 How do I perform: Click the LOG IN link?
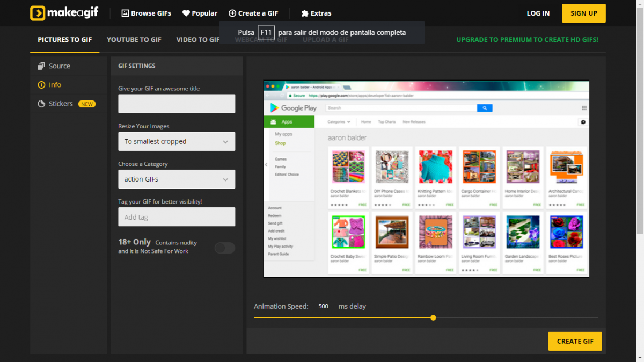coord(538,13)
